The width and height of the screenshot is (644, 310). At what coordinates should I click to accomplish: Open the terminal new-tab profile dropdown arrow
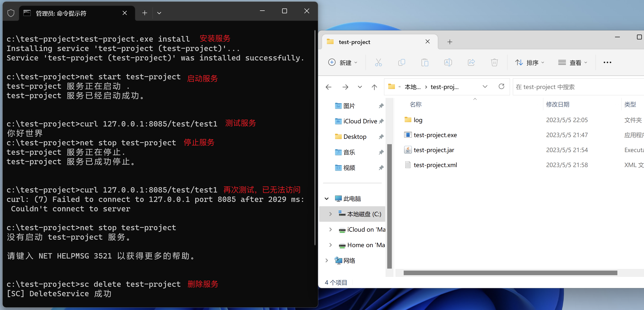tap(159, 13)
